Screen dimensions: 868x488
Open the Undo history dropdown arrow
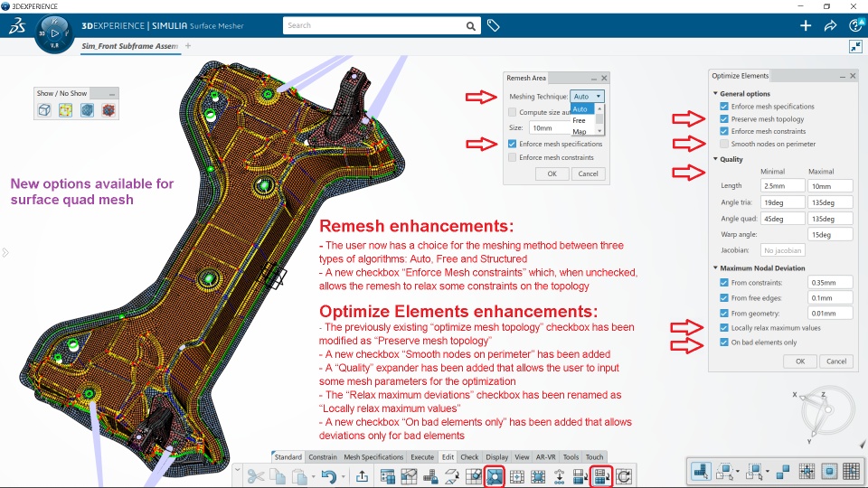click(344, 477)
